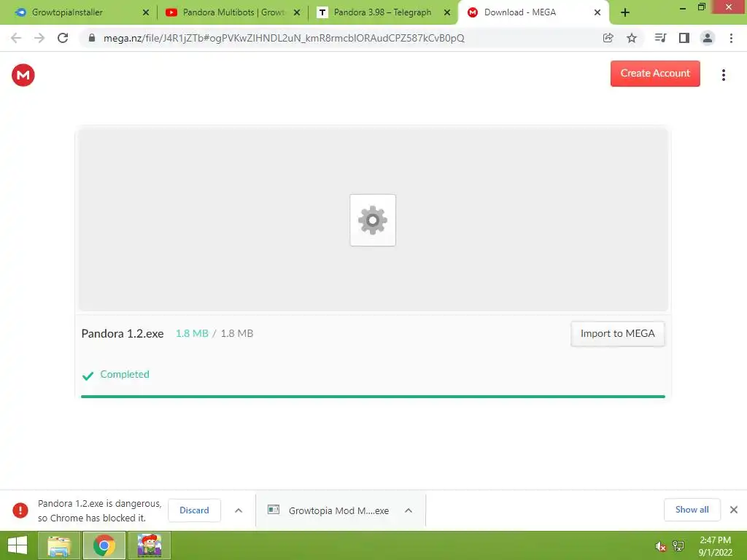Open Chrome media control icon
Viewport: 747px width, 560px height.
coord(660,38)
